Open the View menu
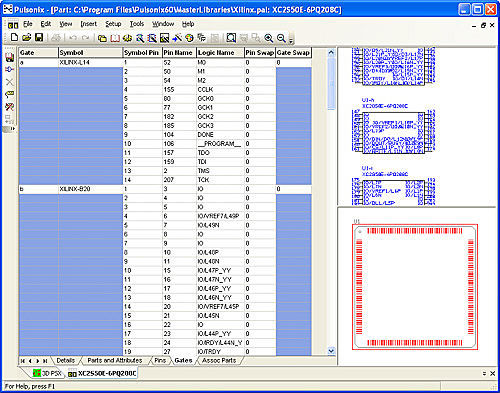This screenshot has height=393, width=500. (66, 24)
